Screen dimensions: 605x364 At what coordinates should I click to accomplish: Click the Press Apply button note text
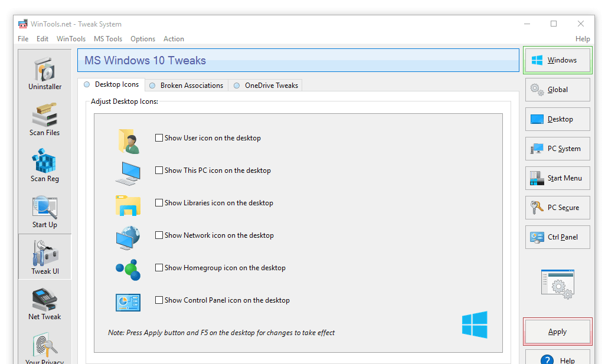coord(221,333)
